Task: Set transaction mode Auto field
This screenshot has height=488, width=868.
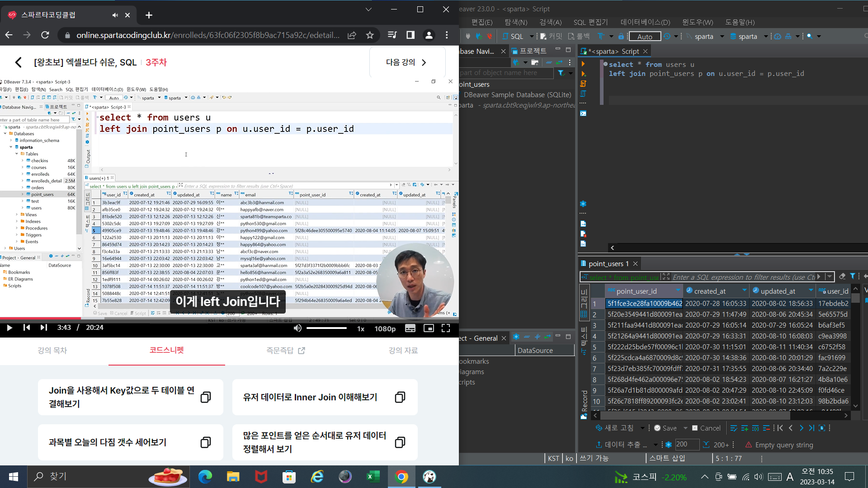Action: [645, 37]
